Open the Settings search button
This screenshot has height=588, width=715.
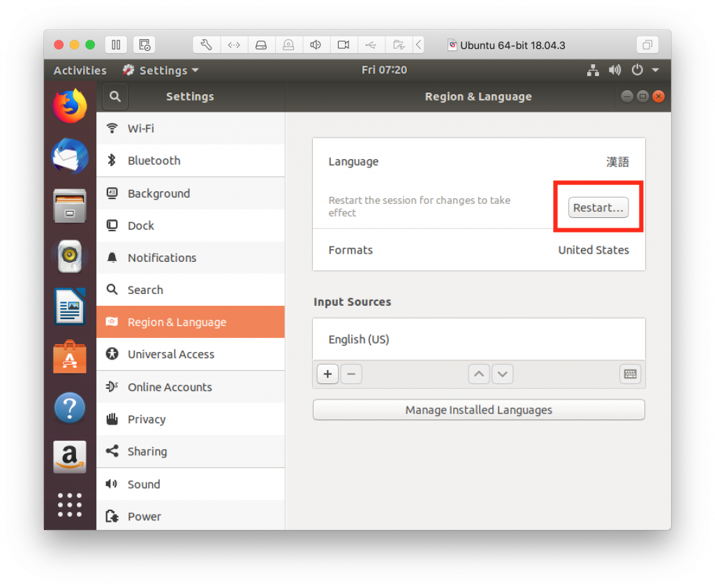click(x=115, y=96)
